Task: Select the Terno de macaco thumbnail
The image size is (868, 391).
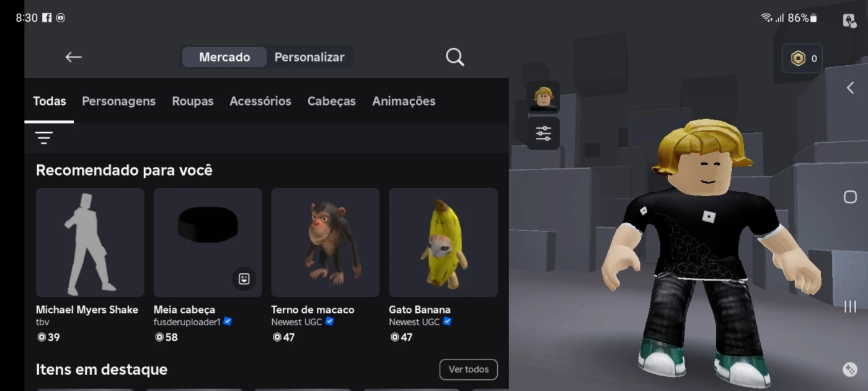Action: [325, 243]
